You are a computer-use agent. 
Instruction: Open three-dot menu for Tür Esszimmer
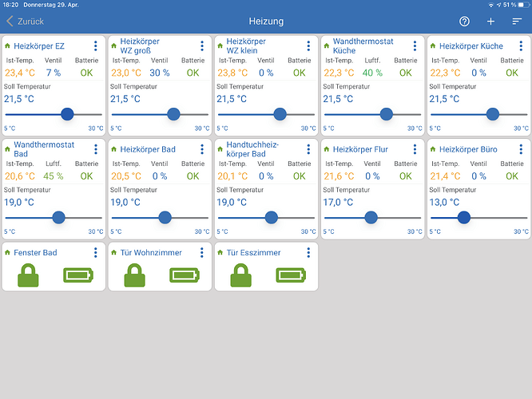click(x=308, y=252)
